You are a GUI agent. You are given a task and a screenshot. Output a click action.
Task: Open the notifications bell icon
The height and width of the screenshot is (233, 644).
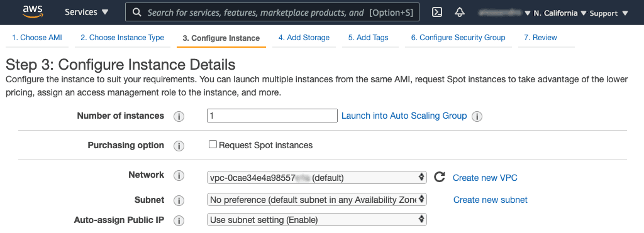coord(460,13)
